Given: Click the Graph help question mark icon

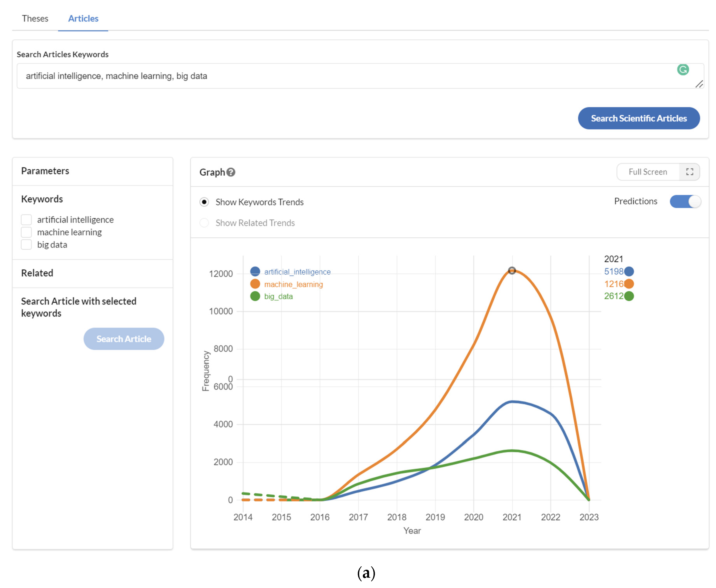Looking at the screenshot, I should pyautogui.click(x=231, y=172).
